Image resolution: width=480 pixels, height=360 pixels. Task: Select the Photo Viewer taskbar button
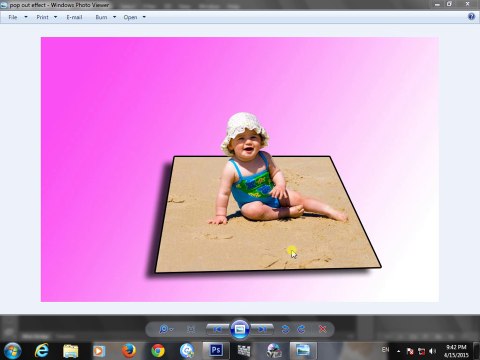pyautogui.click(x=303, y=351)
